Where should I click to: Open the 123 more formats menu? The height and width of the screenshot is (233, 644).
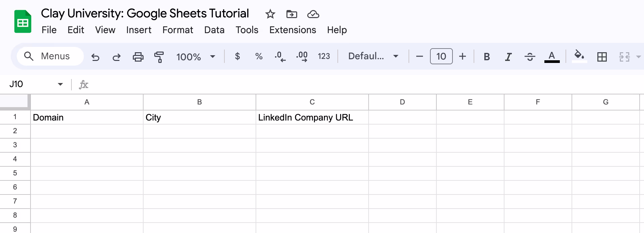point(324,56)
